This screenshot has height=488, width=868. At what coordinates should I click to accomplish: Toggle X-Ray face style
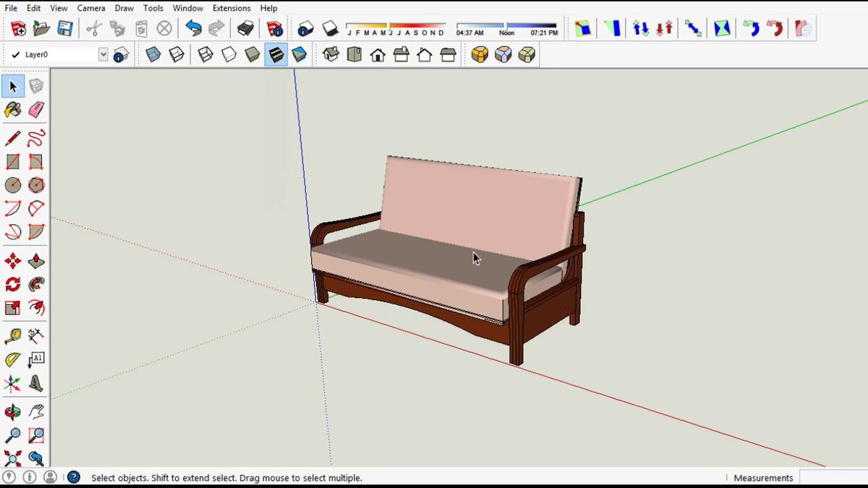(153, 55)
